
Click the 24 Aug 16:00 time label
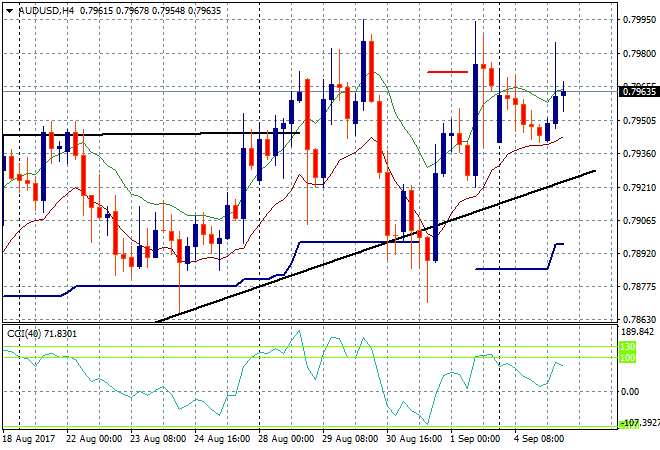[x=222, y=439]
